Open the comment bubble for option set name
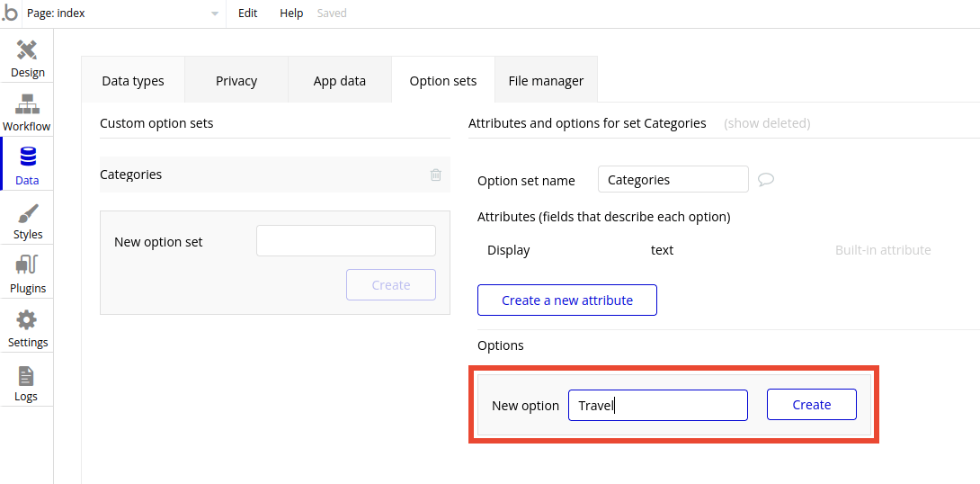980x484 pixels. point(766,179)
